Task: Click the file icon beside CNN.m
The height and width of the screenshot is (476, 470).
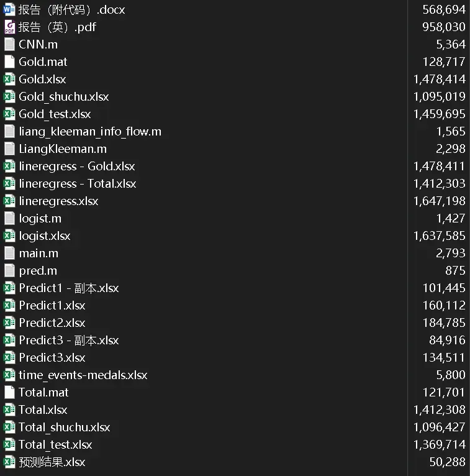Action: point(9,44)
